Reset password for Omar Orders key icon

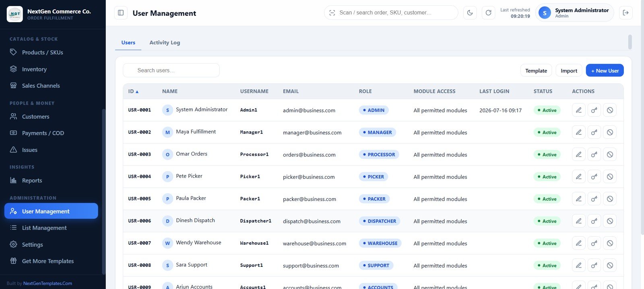click(594, 155)
